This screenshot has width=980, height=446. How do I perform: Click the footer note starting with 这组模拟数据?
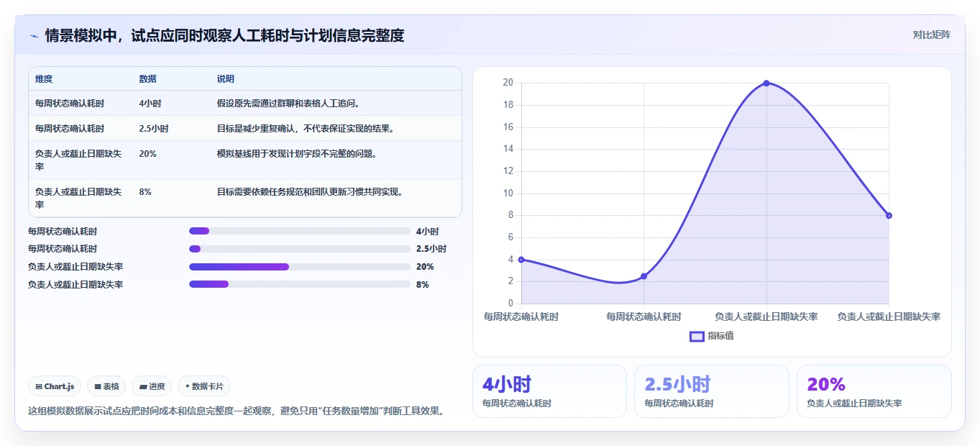click(x=237, y=411)
